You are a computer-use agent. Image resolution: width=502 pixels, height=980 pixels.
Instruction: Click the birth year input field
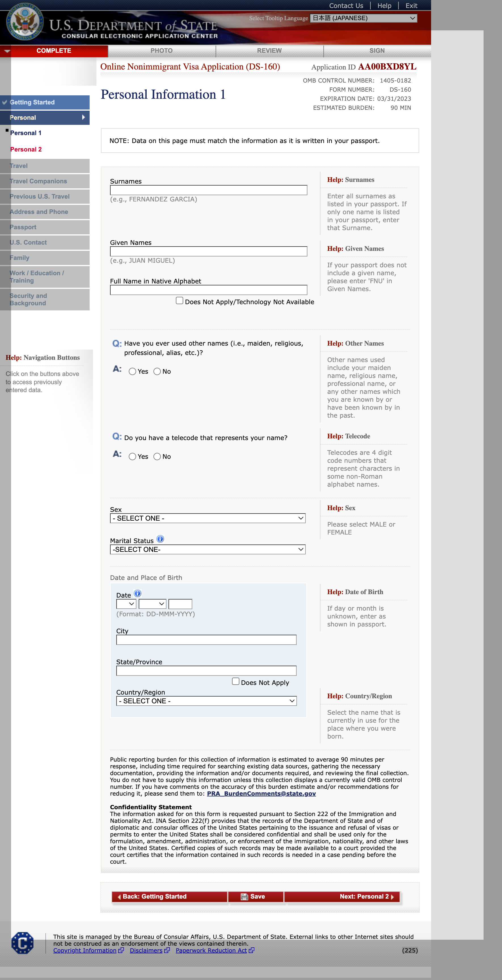[x=180, y=604]
